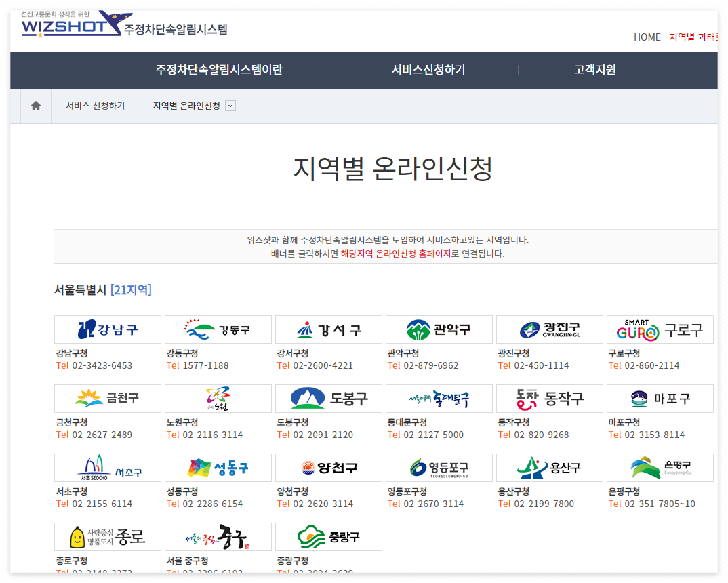Click the 서울특별시 [21지역] section heading
728x583 pixels.
point(103,290)
